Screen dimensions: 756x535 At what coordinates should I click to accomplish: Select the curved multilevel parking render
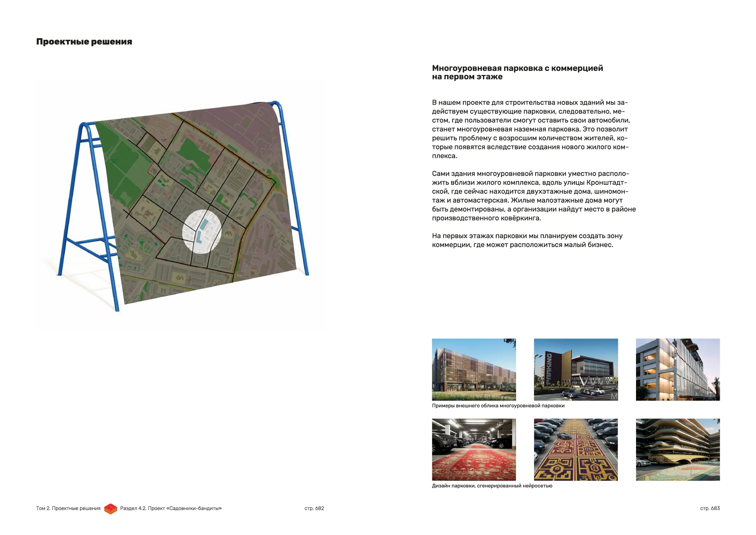(x=677, y=449)
